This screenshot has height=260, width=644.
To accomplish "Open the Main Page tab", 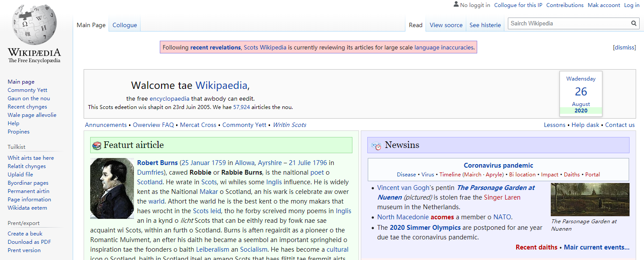I will (91, 25).
